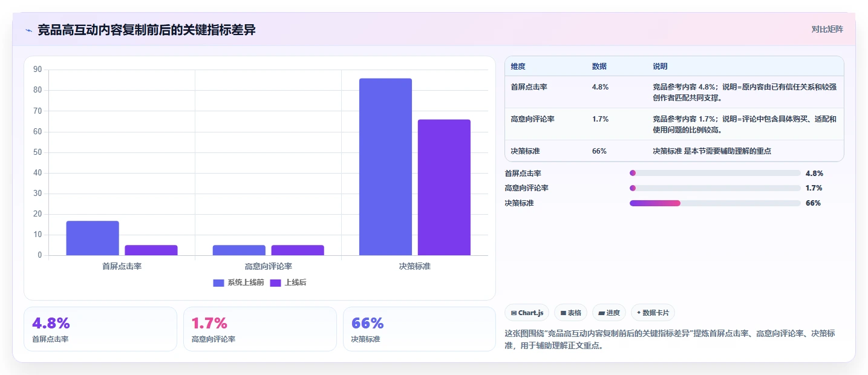Screen dimensions: 868x375
Task: Click the 决策标准 table row label
Action: click(x=526, y=151)
